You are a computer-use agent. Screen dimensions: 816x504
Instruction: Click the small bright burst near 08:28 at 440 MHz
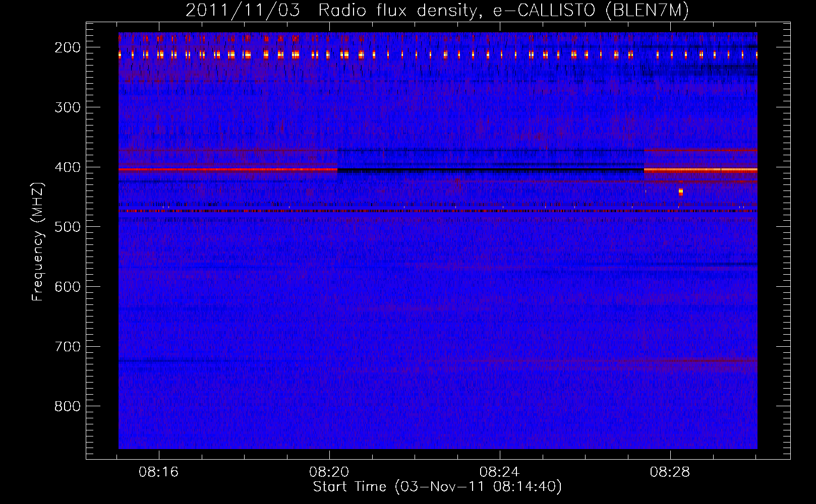pyautogui.click(x=680, y=192)
